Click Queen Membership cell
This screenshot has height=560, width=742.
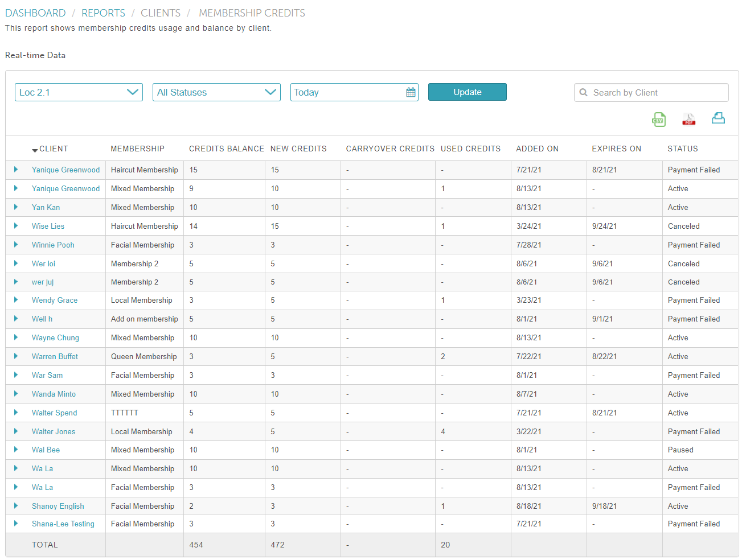[x=144, y=356]
